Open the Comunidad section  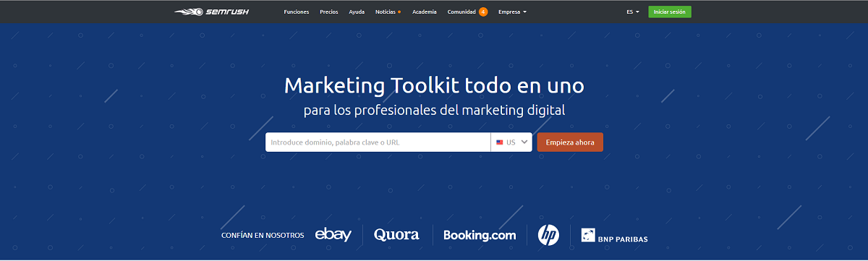click(461, 12)
